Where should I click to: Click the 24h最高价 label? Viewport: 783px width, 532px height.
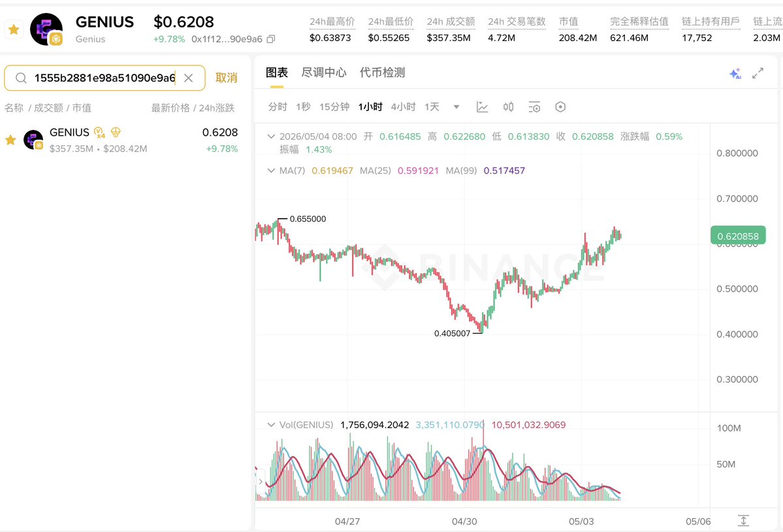332,22
